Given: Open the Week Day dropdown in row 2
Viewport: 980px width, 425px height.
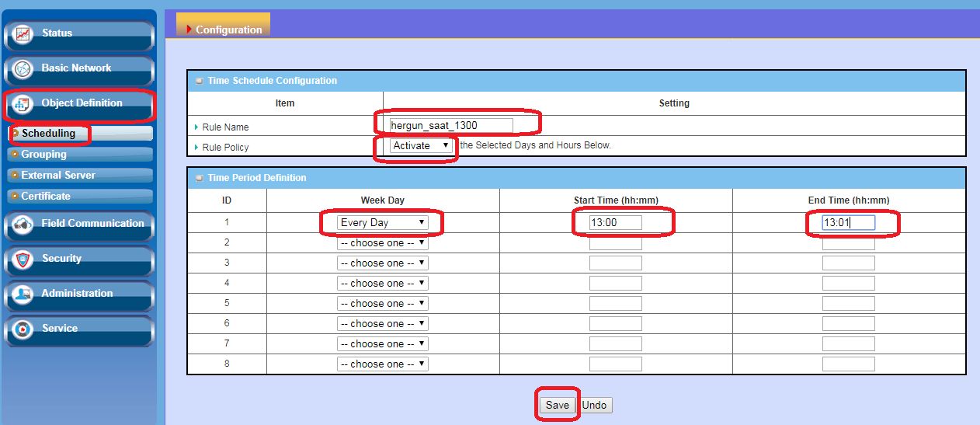Looking at the screenshot, I should click(382, 242).
